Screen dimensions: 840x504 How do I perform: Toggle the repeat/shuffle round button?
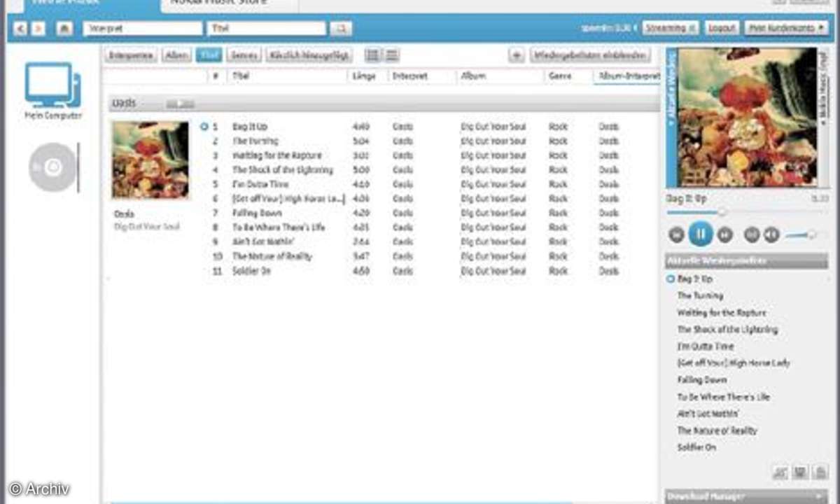coord(752,234)
